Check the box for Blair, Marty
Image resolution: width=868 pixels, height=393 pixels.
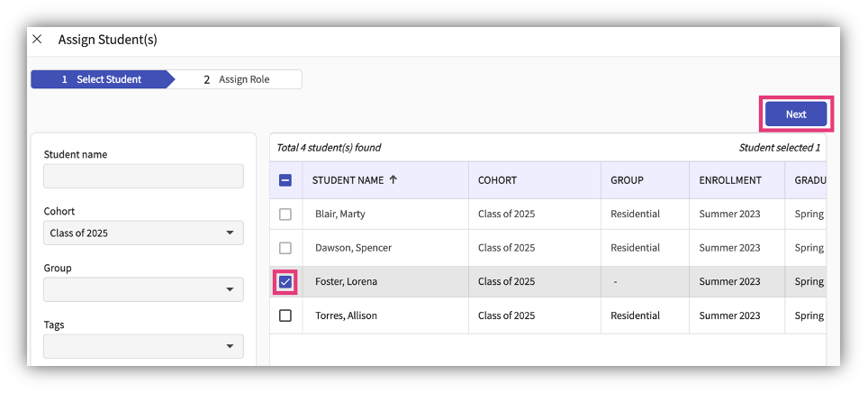285,215
